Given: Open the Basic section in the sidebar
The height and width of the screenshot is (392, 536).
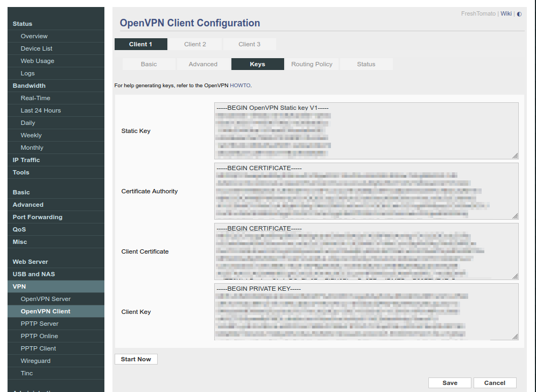Looking at the screenshot, I should 56,192.
